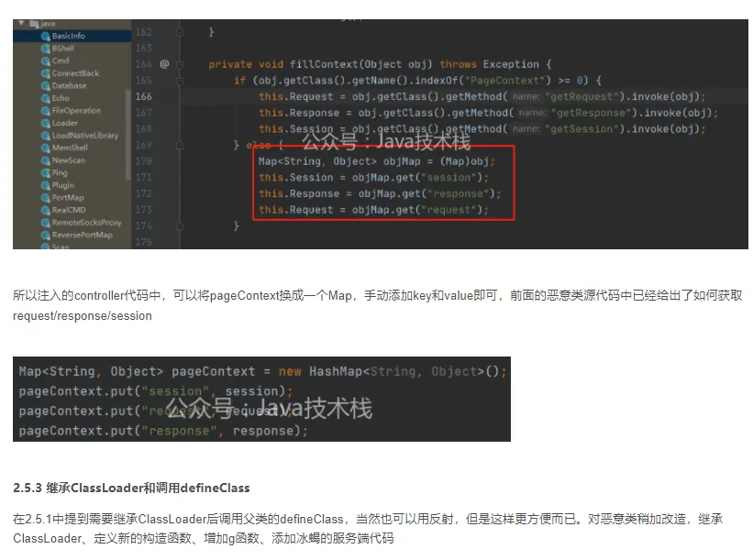The image size is (753, 560).
Task: Click project tree vertical scrollbar
Action: [x=127, y=135]
